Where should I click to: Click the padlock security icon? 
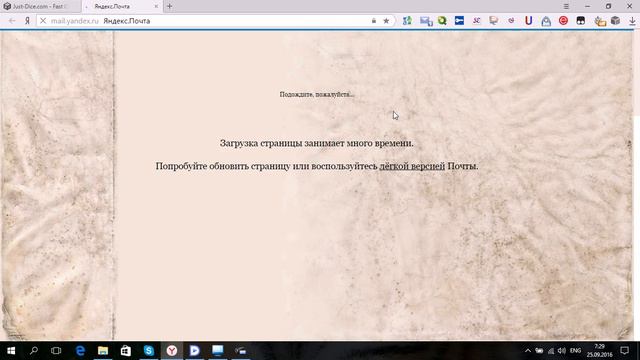coord(374,21)
